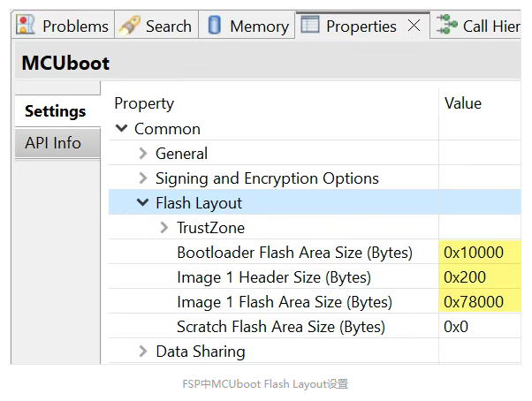Collapse the Common section chevron
Screen dimensions: 532x401
point(121,128)
